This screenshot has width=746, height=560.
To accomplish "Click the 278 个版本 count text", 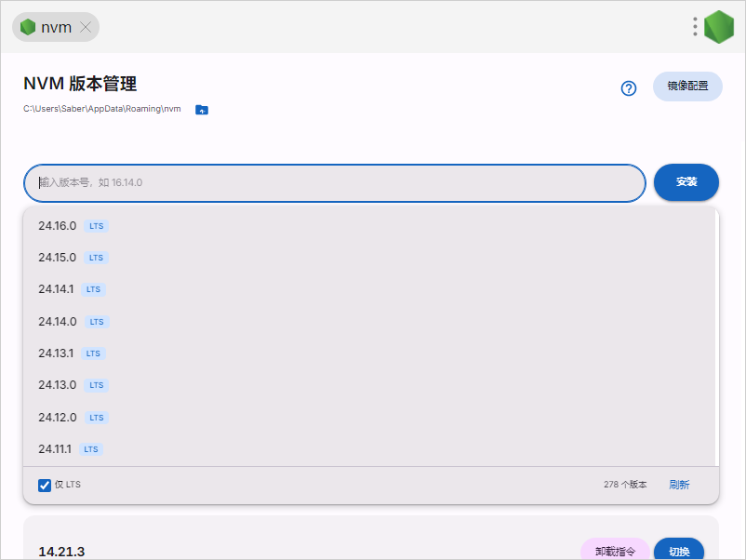I will coord(625,485).
